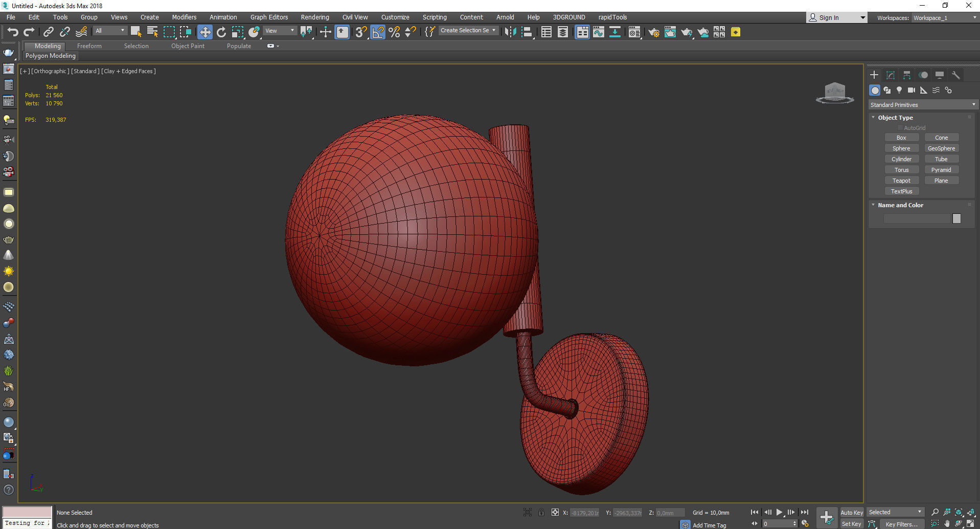Activate the Bind to Space Warp tool
Screen dimensions: 980x529
[x=81, y=32]
